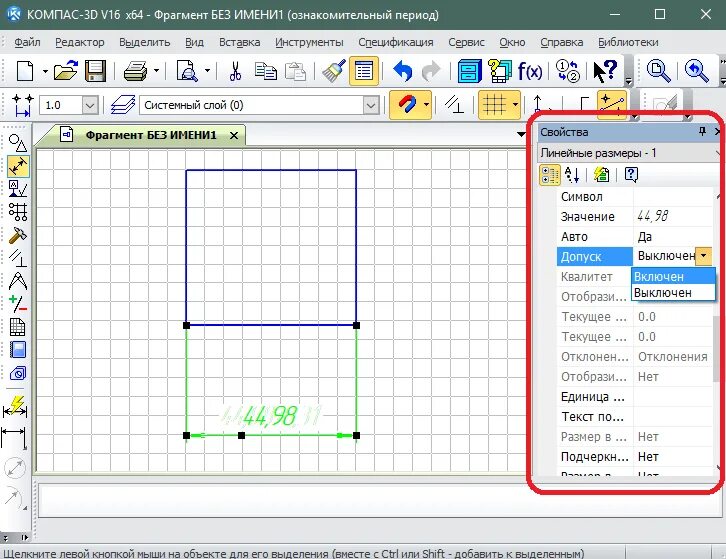Toggle the grid display button
726x559 pixels.
[494, 105]
